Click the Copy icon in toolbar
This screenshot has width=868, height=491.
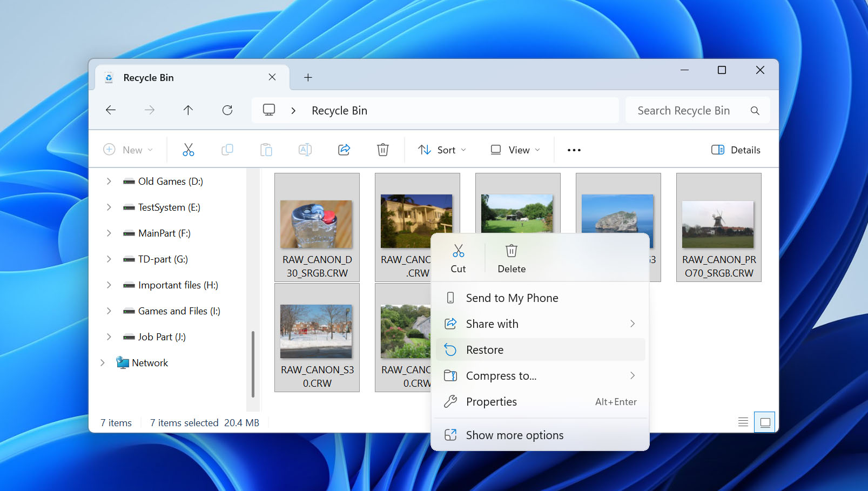click(227, 150)
